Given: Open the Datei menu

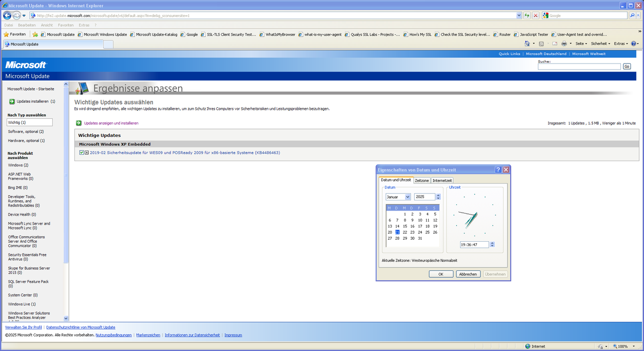Looking at the screenshot, I should tap(9, 25).
